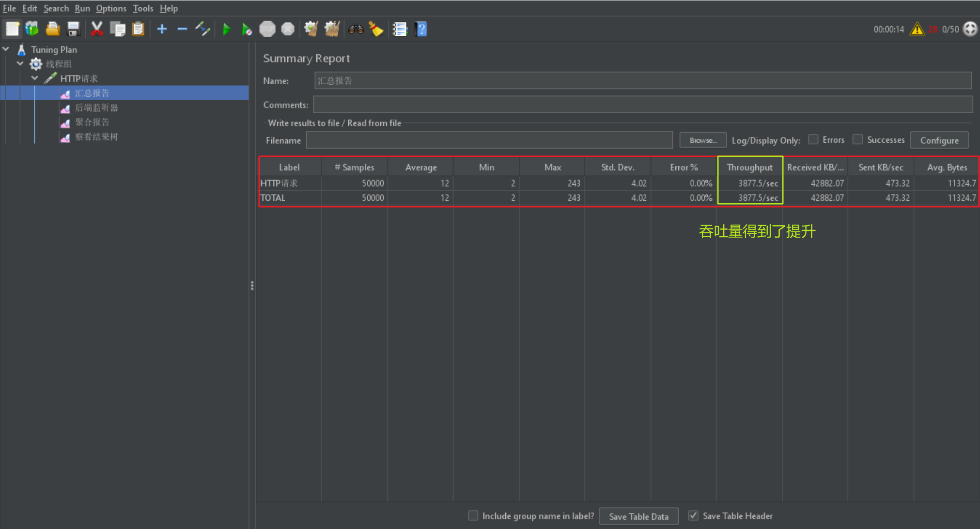
Task: Select the 察看结果树 listener in the tree
Action: tap(96, 136)
